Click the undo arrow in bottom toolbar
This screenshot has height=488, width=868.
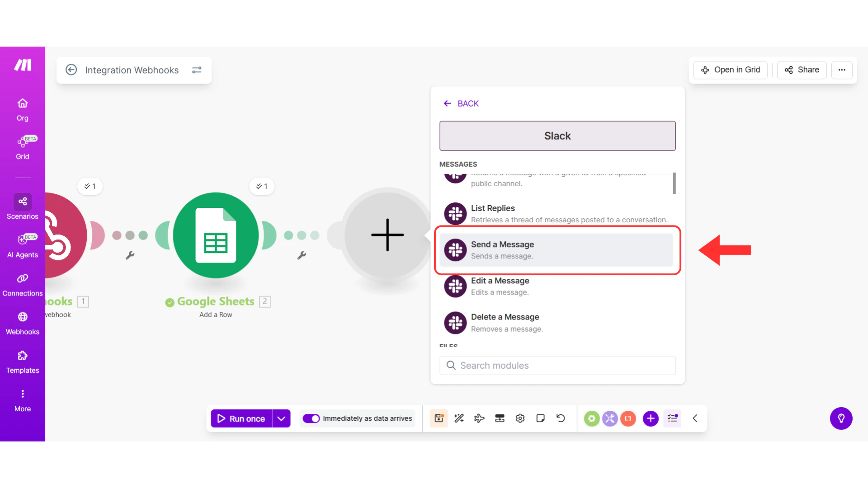561,418
